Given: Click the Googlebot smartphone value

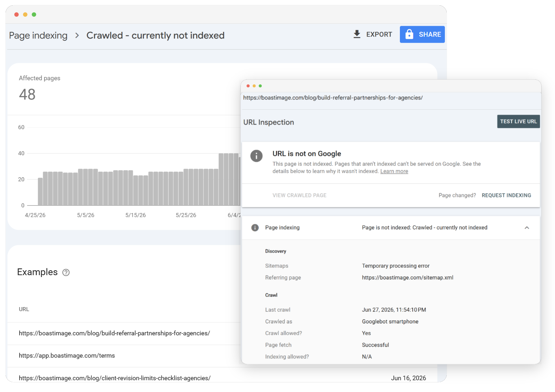Looking at the screenshot, I should [390, 322].
